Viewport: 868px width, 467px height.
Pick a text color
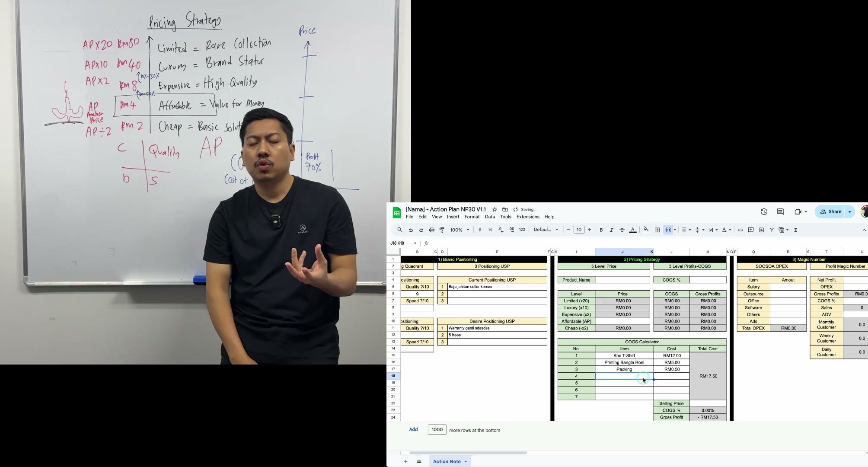click(x=633, y=230)
